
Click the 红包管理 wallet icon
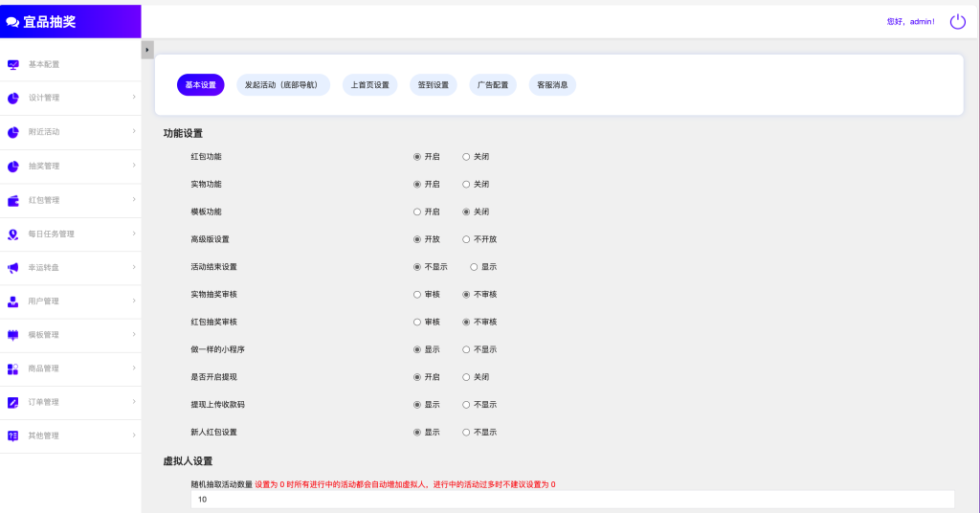point(13,201)
